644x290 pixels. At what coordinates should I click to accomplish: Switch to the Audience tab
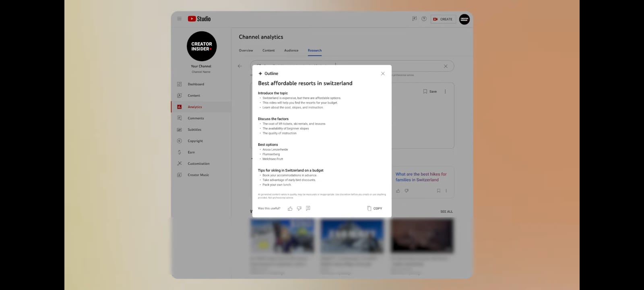tap(291, 51)
